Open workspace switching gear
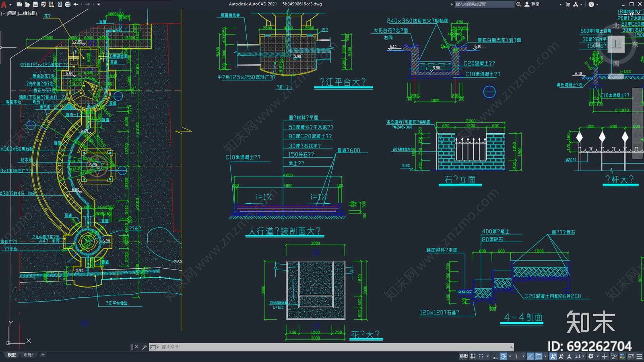 591,356
